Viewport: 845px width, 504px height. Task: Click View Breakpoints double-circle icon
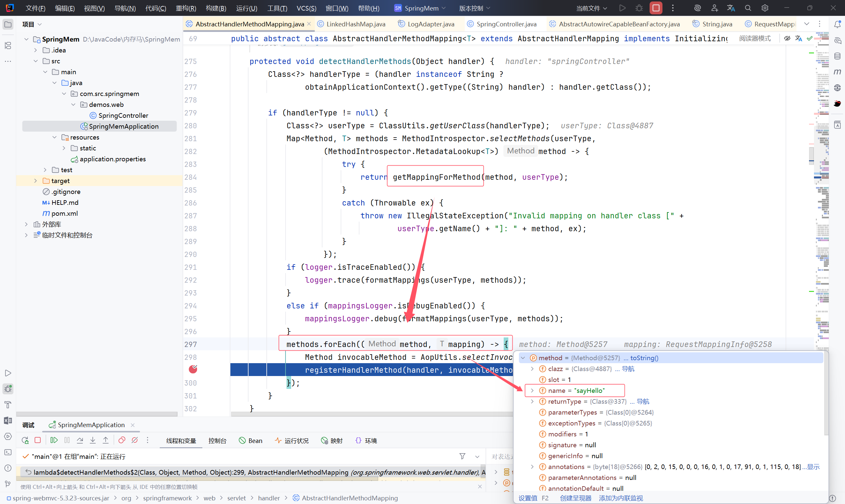click(x=122, y=440)
